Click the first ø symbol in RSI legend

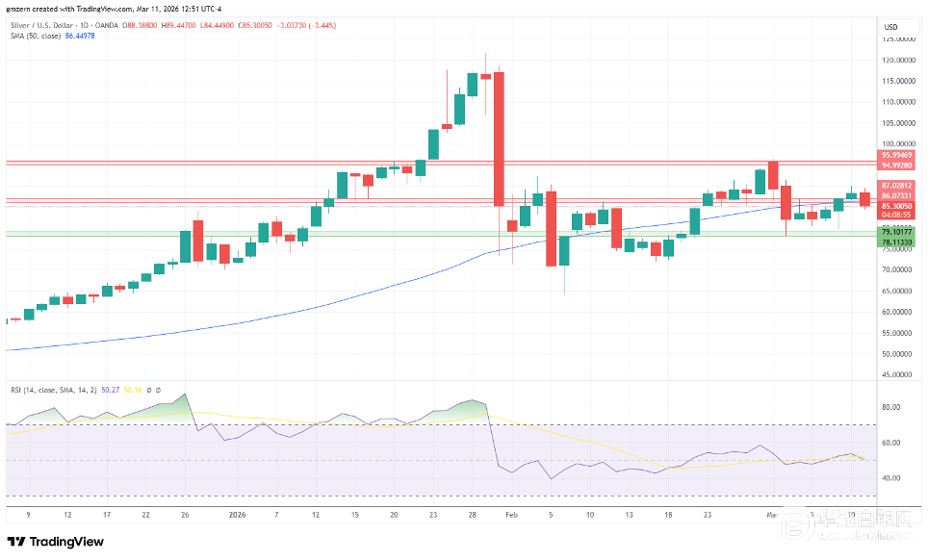point(149,390)
